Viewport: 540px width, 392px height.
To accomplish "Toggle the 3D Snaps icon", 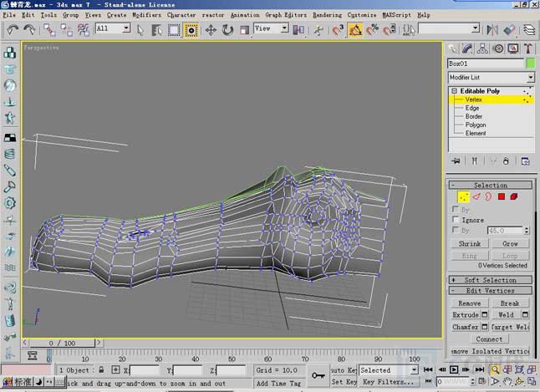I will pos(338,30).
